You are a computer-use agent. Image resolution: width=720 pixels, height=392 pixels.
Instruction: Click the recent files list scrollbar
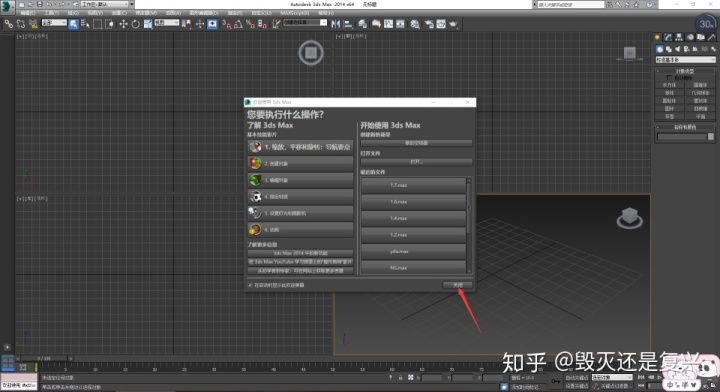point(469,226)
